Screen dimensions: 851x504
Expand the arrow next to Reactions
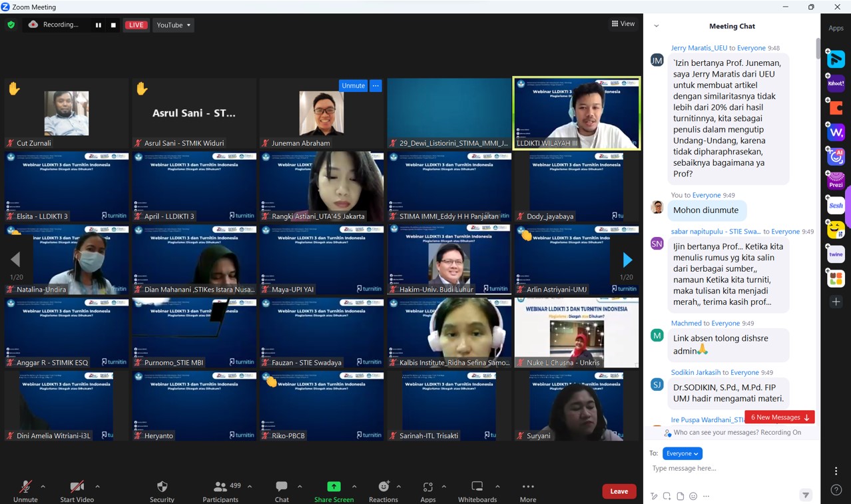point(399,487)
